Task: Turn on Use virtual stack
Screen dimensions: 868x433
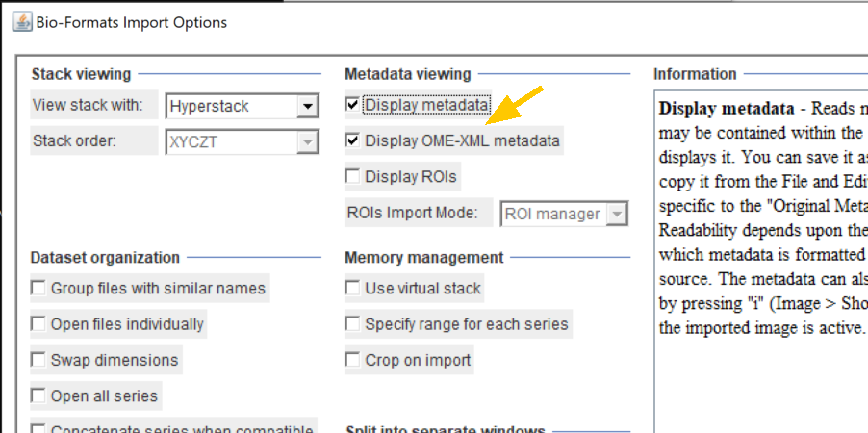Action: click(353, 288)
